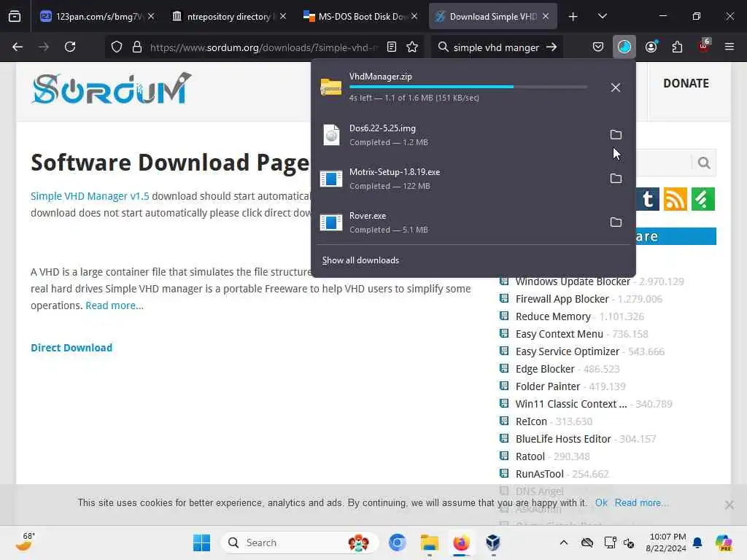Show site security padlock info
The width and height of the screenshot is (747, 560).
coord(137,47)
